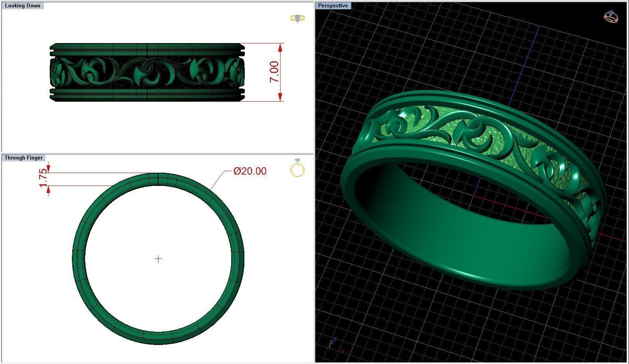Select the ring side profile in Looking Down
The width and height of the screenshot is (629, 364).
click(x=147, y=73)
